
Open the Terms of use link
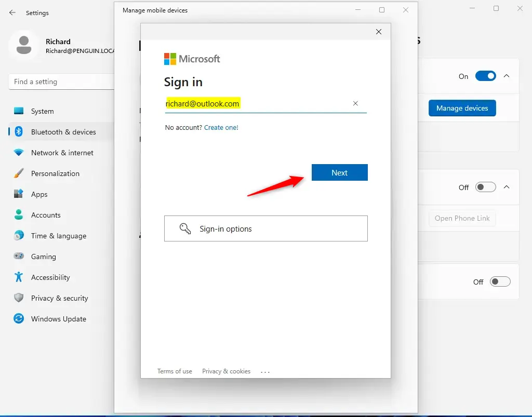tap(175, 371)
